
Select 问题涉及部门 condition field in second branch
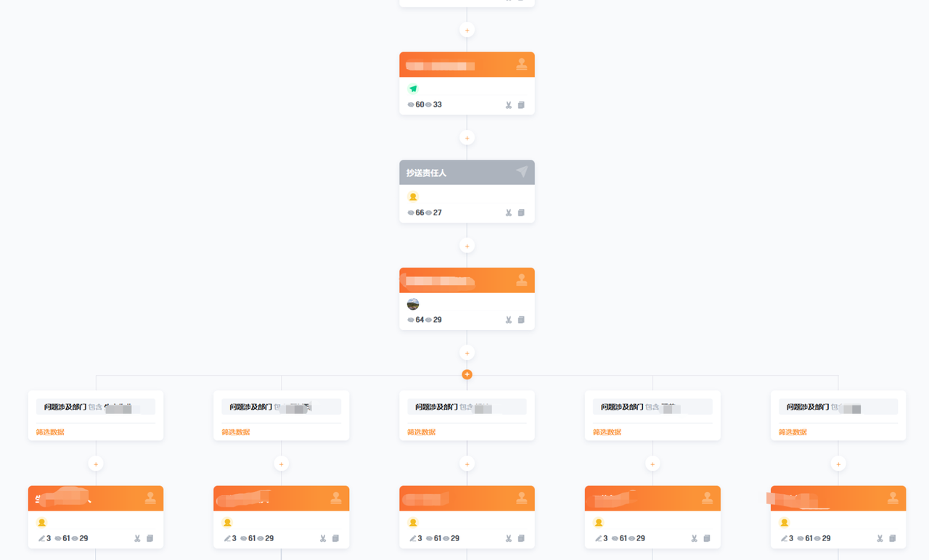tap(281, 407)
